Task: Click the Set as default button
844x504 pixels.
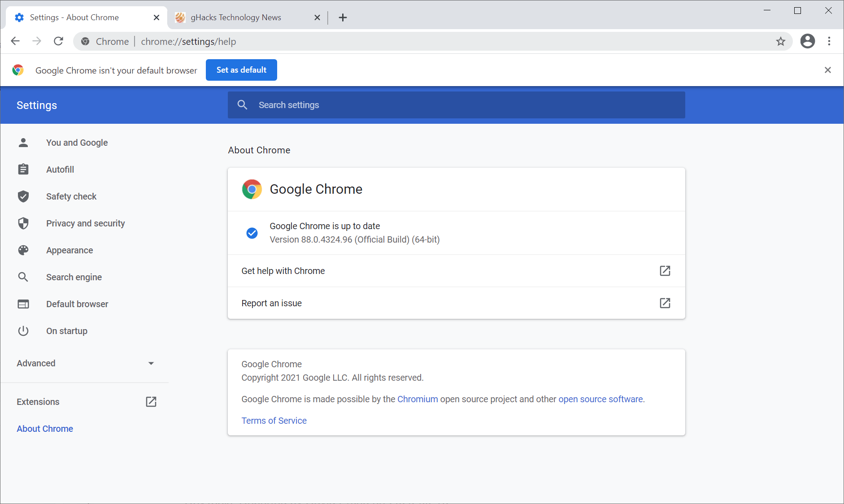Action: [241, 70]
